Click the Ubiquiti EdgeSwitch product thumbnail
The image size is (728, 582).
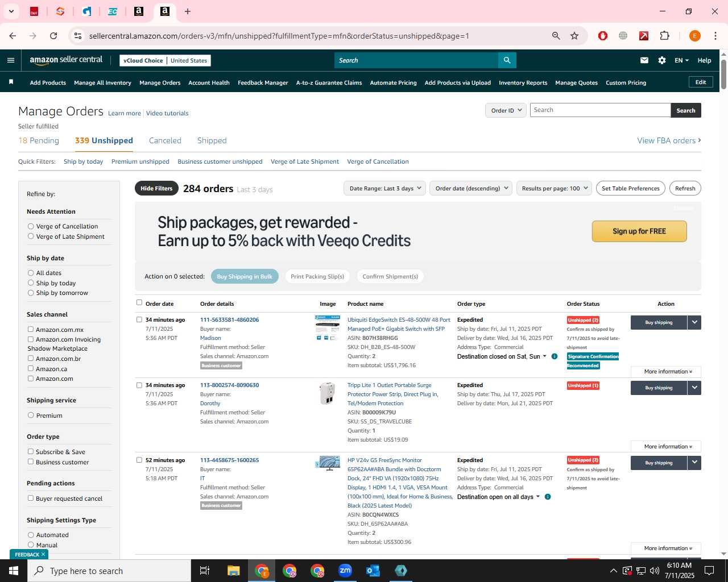[x=328, y=328]
